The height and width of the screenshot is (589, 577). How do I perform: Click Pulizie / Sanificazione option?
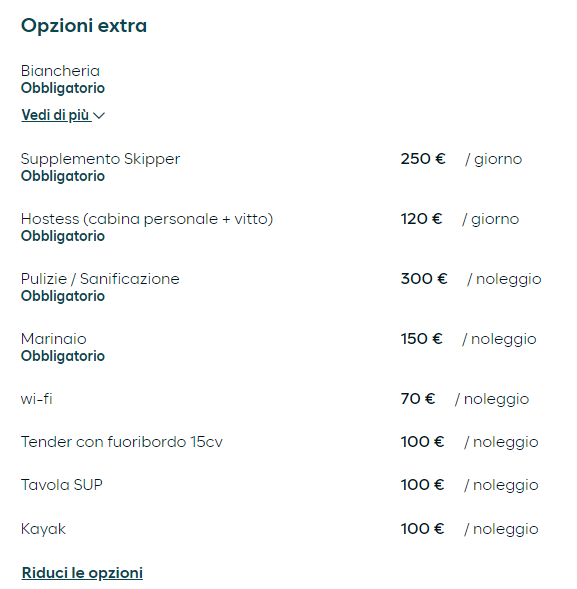[x=100, y=279]
